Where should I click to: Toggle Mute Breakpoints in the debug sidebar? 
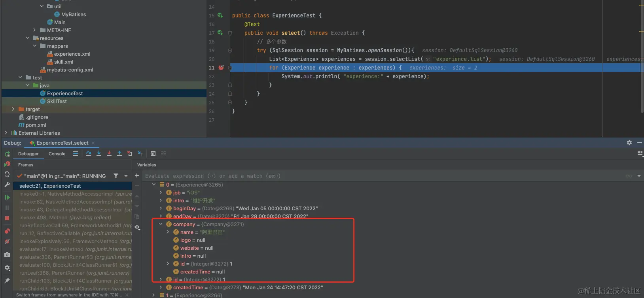point(7,241)
